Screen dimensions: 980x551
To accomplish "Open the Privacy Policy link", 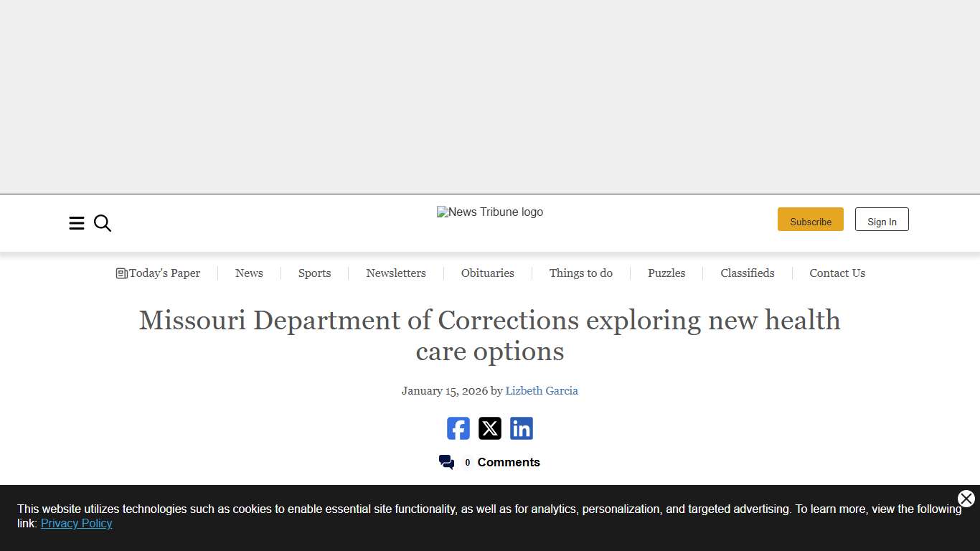I will pos(76,523).
